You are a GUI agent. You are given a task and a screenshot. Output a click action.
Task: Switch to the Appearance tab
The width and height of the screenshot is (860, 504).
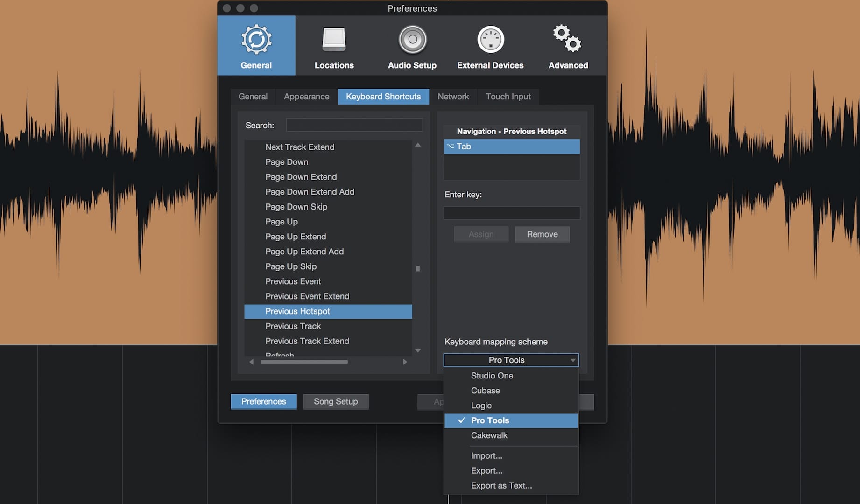click(306, 97)
